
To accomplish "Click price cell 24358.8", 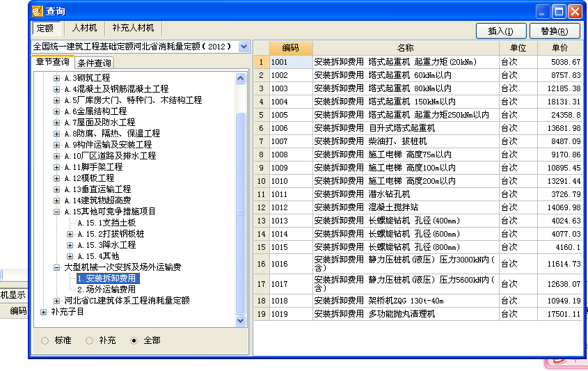I will 560,115.
